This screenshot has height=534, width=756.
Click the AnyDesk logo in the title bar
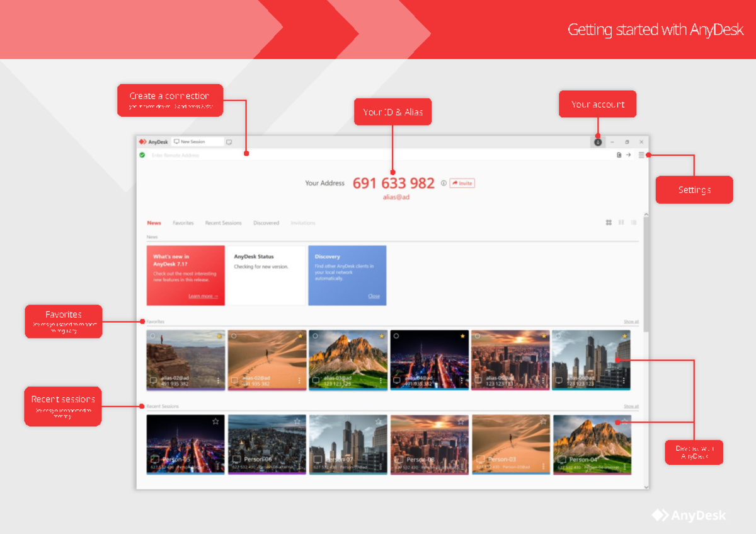tap(153, 142)
